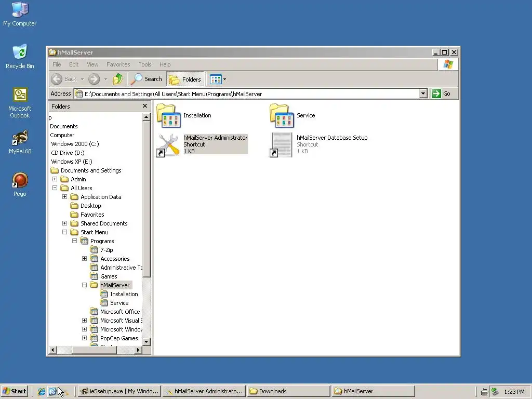Expand the Application Data node

(x=64, y=196)
